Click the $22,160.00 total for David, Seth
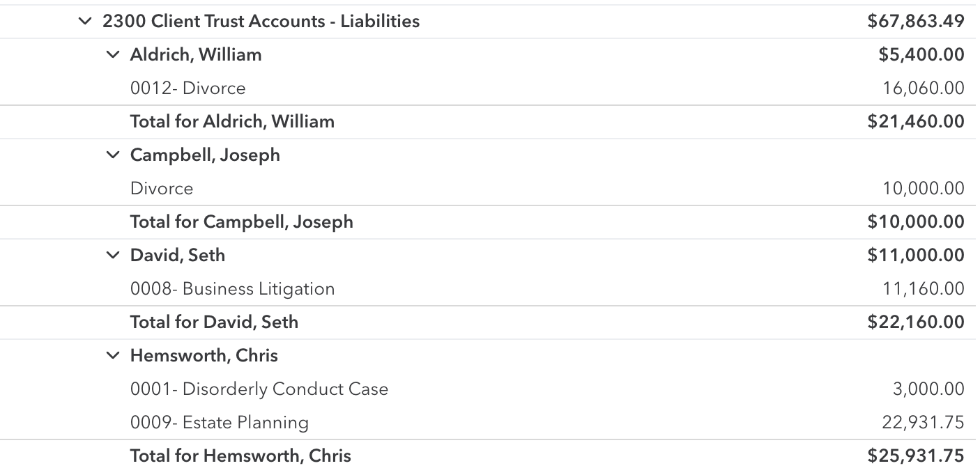 tap(916, 322)
